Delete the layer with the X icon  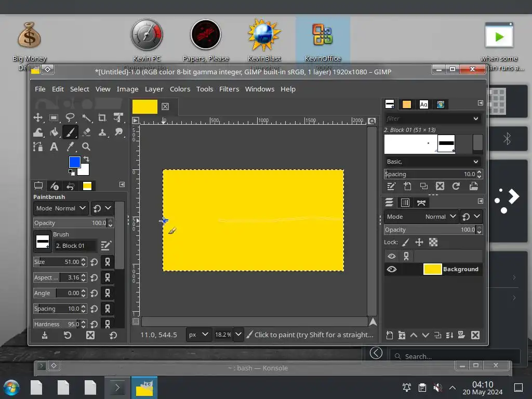pyautogui.click(x=475, y=335)
